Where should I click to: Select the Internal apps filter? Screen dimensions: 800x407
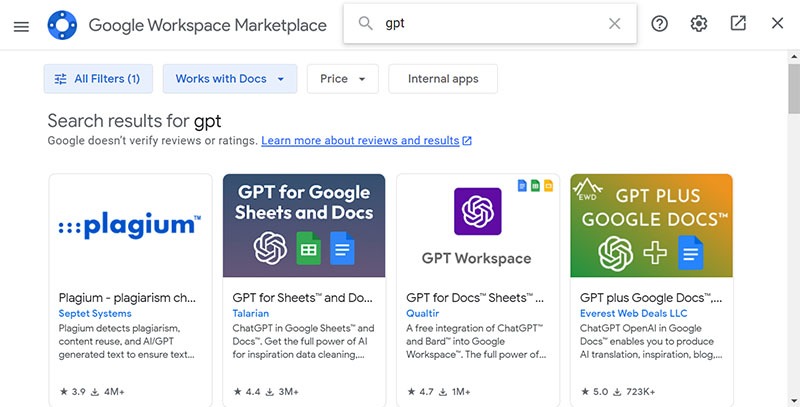(443, 79)
